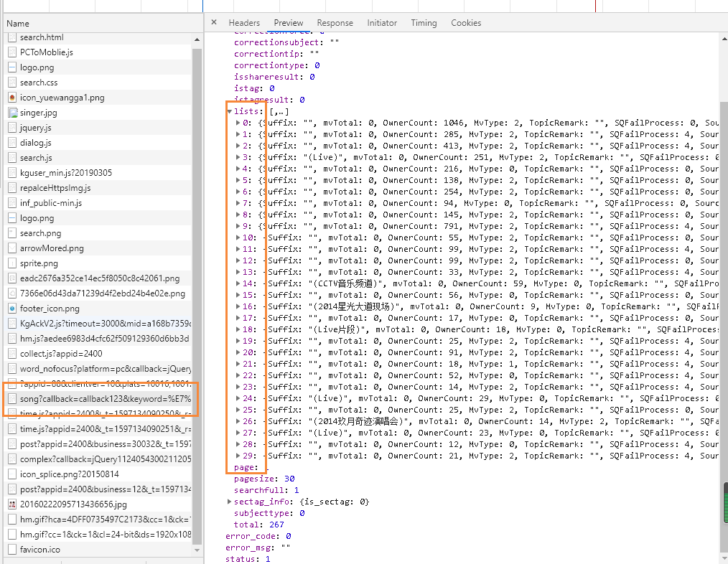Open the Cookies tab

pos(466,23)
